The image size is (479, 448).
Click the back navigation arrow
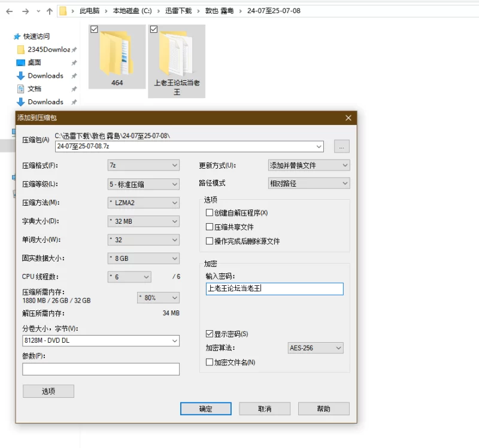(9, 11)
